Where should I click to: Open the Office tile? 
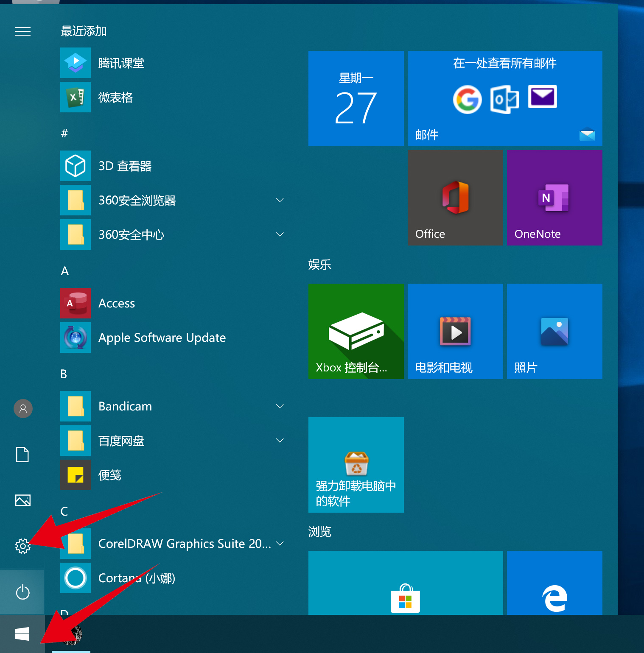(455, 198)
